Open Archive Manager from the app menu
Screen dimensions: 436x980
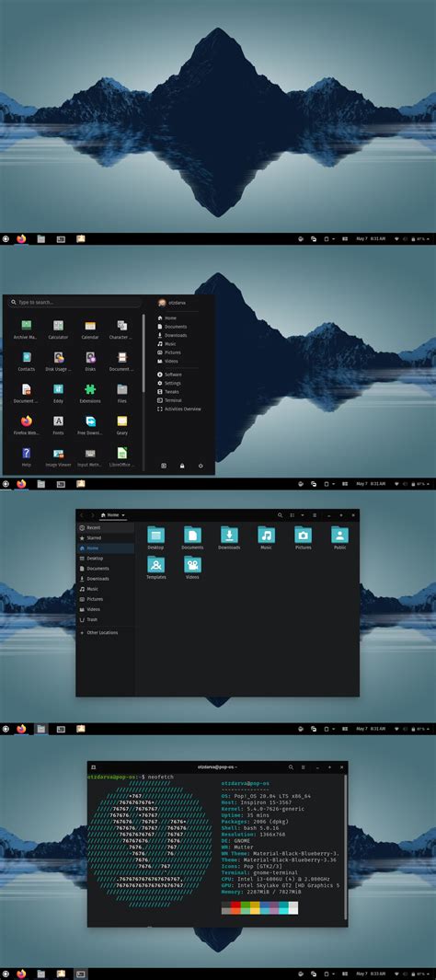pos(27,329)
